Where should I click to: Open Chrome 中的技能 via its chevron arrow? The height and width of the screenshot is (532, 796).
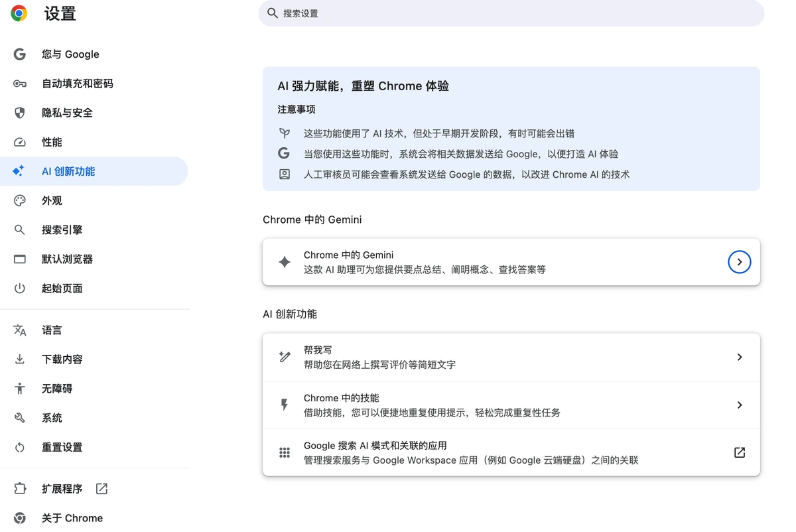coord(740,405)
